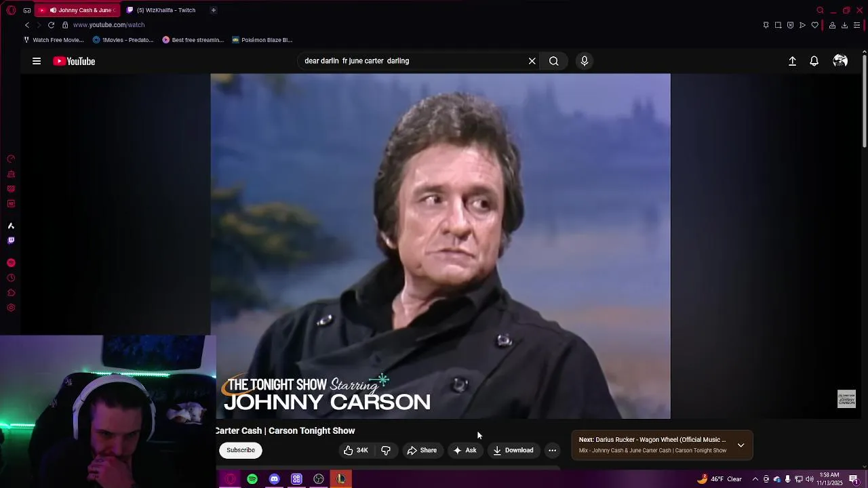This screenshot has height=488, width=868.
Task: Take a snapshot with Opera's capture icon
Action: pyautogui.click(x=778, y=25)
